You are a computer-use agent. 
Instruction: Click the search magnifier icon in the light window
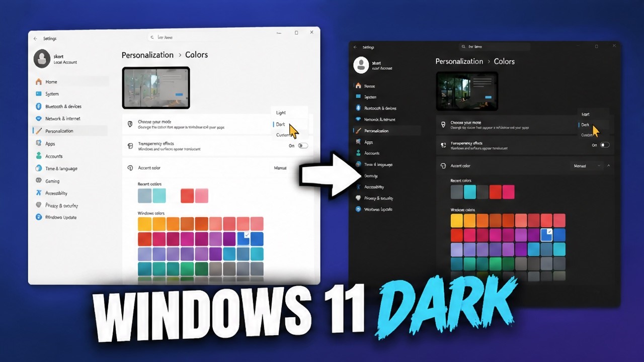point(152,37)
